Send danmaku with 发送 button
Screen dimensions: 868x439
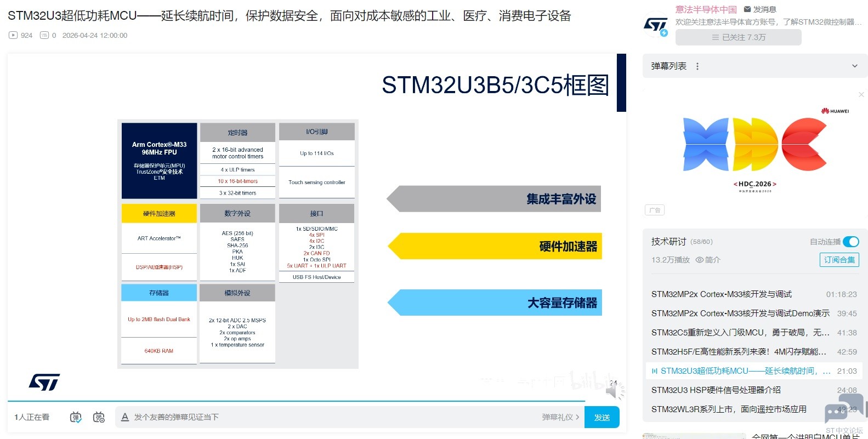(x=602, y=417)
